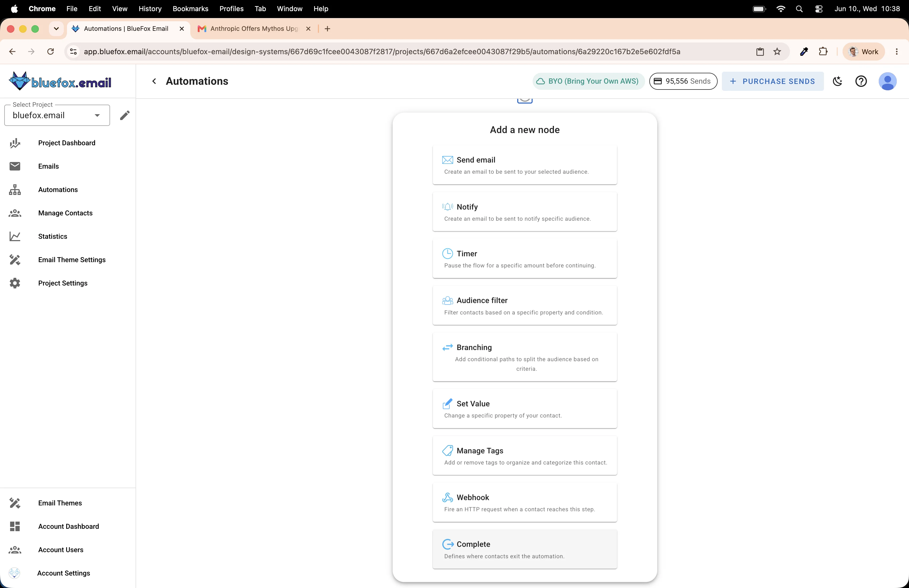Open the Apple menu
Viewport: 909px width, 588px height.
pyautogui.click(x=14, y=8)
